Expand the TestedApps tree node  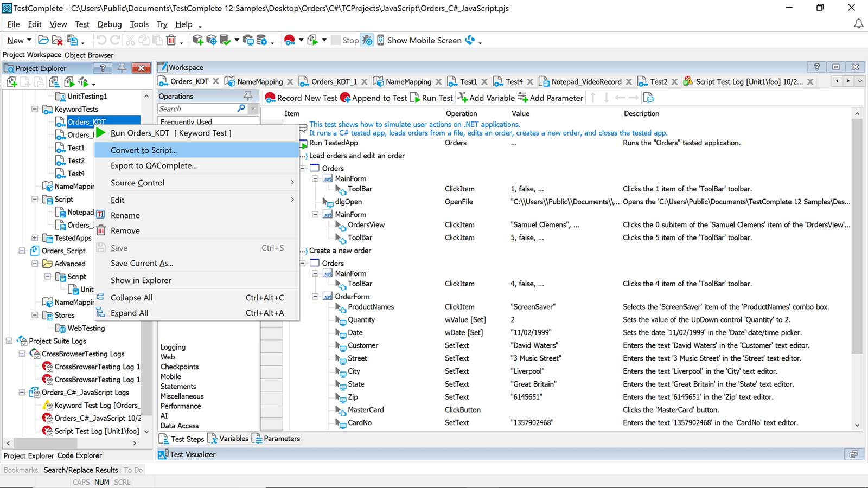tap(35, 238)
